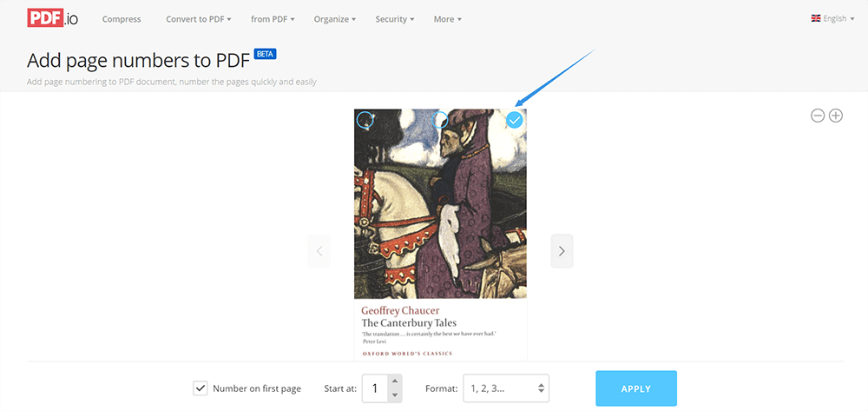Go to next page with right arrow
Image resolution: width=868 pixels, height=411 pixels.
[x=562, y=251]
